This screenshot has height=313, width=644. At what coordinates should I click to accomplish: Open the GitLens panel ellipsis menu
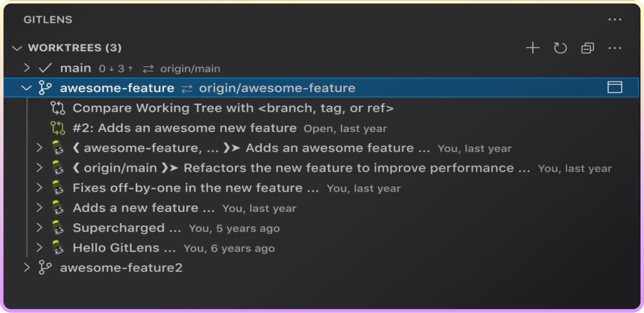615,20
